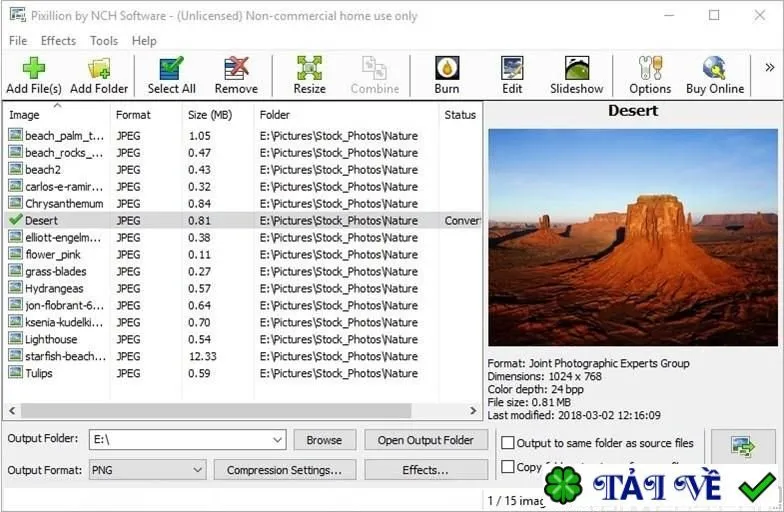Open the Effects menu
Screen dimensions: 784x512
point(58,40)
